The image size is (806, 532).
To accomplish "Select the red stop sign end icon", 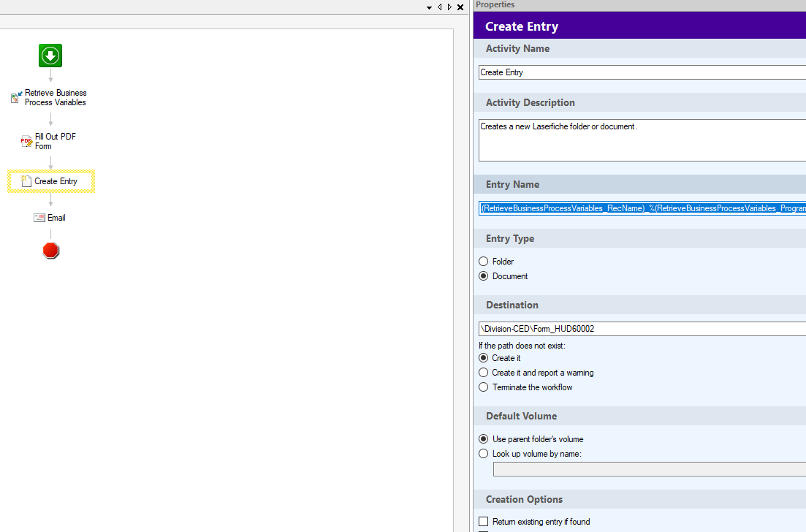I will [x=51, y=251].
